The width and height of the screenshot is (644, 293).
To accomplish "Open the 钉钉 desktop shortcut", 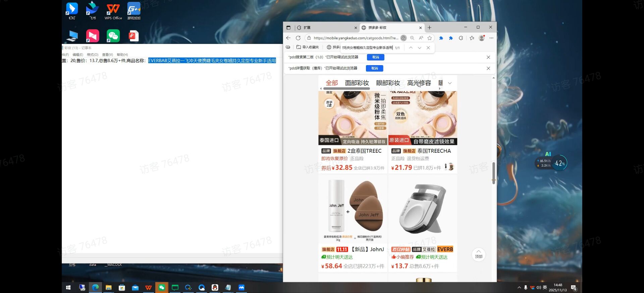I will pyautogui.click(x=72, y=11).
